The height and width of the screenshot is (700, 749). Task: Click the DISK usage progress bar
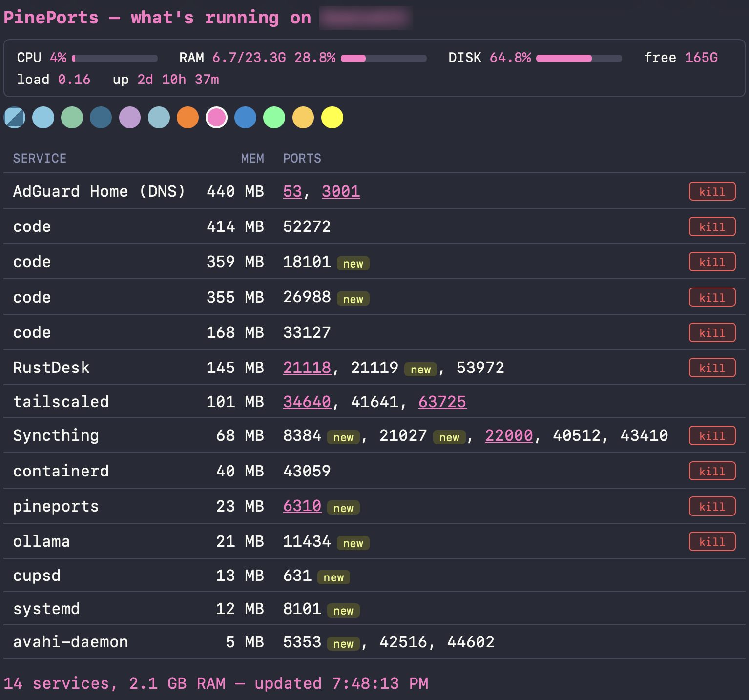click(x=579, y=59)
